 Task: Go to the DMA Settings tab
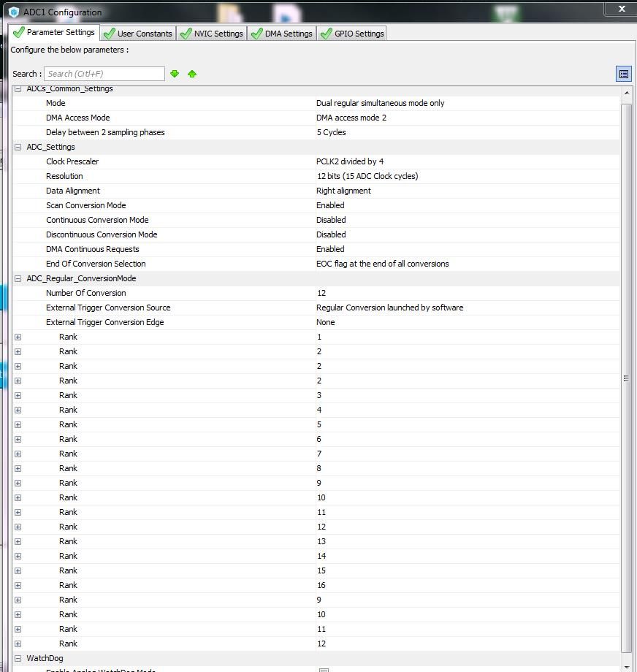tap(282, 34)
